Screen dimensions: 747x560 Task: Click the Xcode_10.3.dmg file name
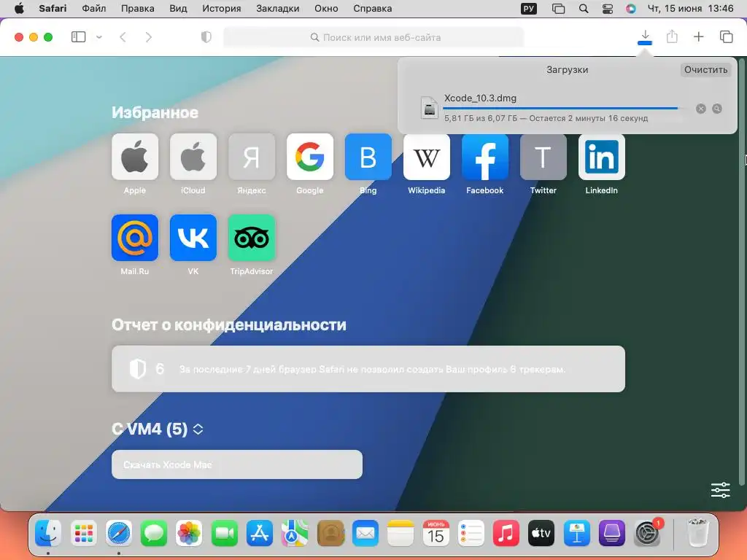coord(480,98)
